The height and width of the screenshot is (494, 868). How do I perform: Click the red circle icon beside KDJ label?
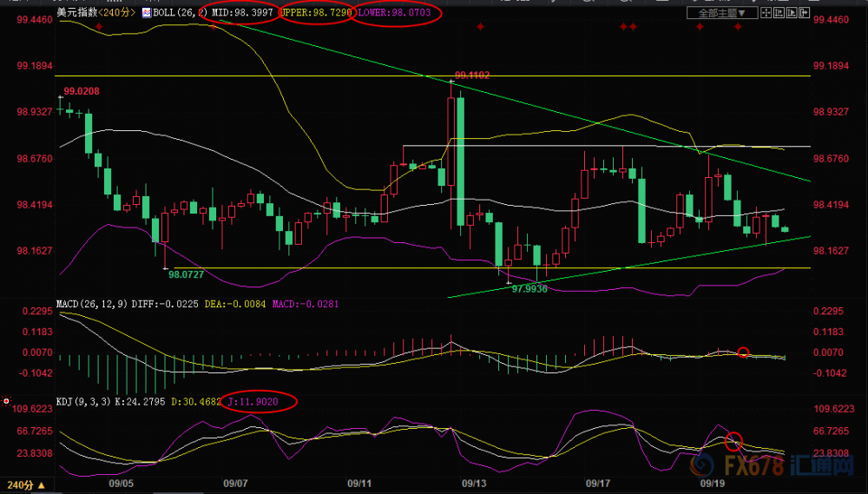tap(6, 400)
